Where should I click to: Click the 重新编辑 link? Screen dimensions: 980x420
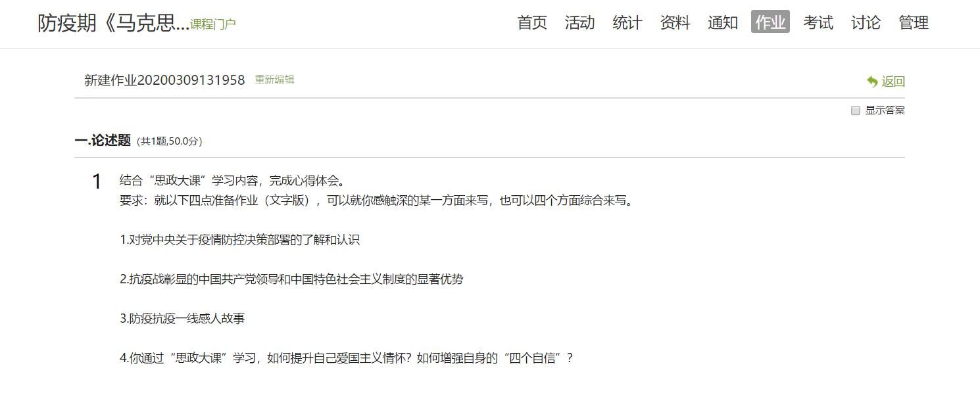click(x=274, y=80)
